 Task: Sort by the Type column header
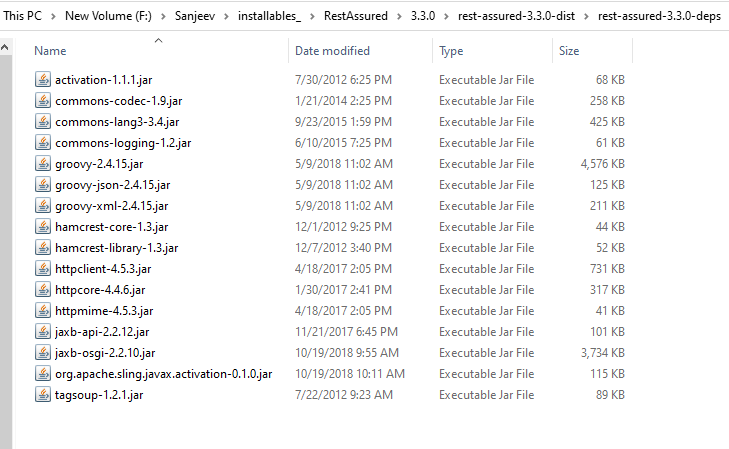point(451,51)
